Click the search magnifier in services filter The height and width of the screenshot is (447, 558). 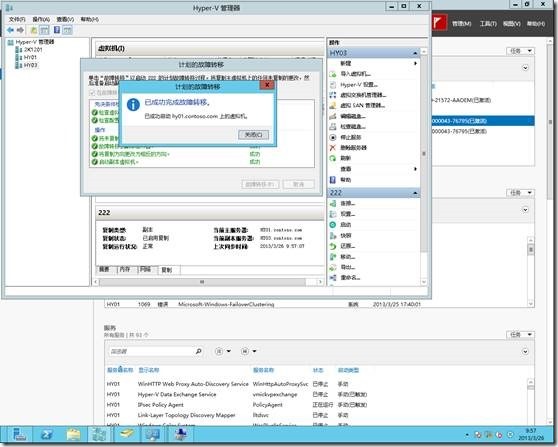point(199,351)
